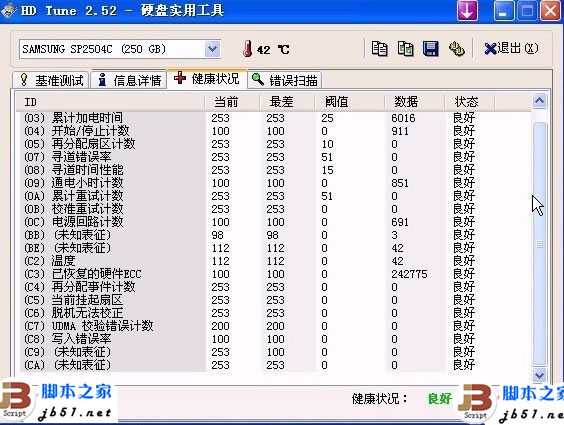Maximize the HD Tune window
This screenshot has height=425, width=564.
[527, 10]
